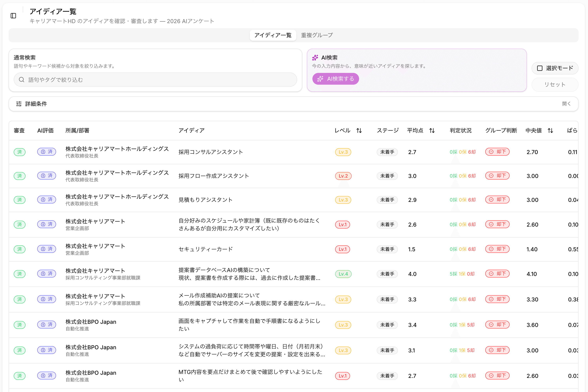Click the グループ判断 column header
Viewport: 588px width, 392px height.
click(501, 131)
